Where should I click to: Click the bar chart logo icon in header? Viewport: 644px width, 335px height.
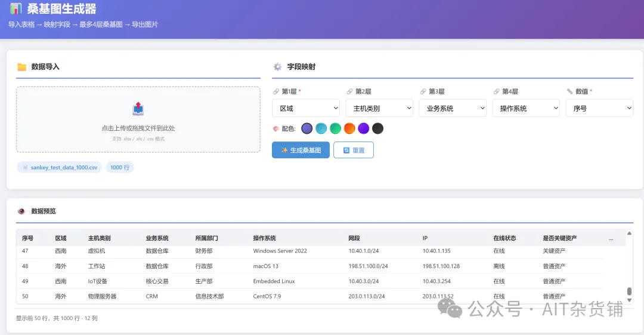click(x=16, y=8)
